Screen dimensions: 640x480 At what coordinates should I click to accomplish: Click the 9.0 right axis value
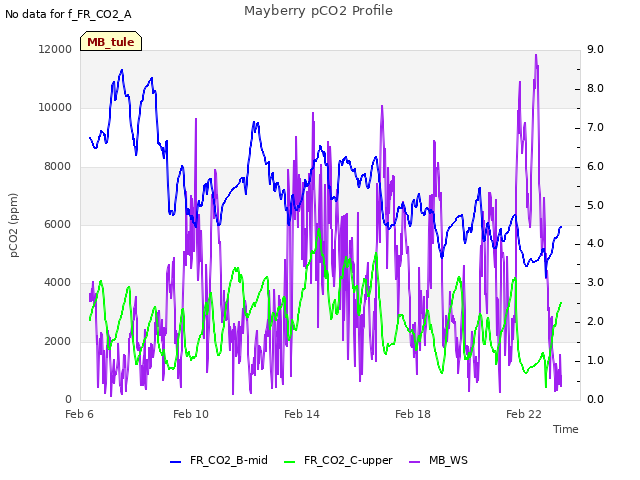pos(595,49)
